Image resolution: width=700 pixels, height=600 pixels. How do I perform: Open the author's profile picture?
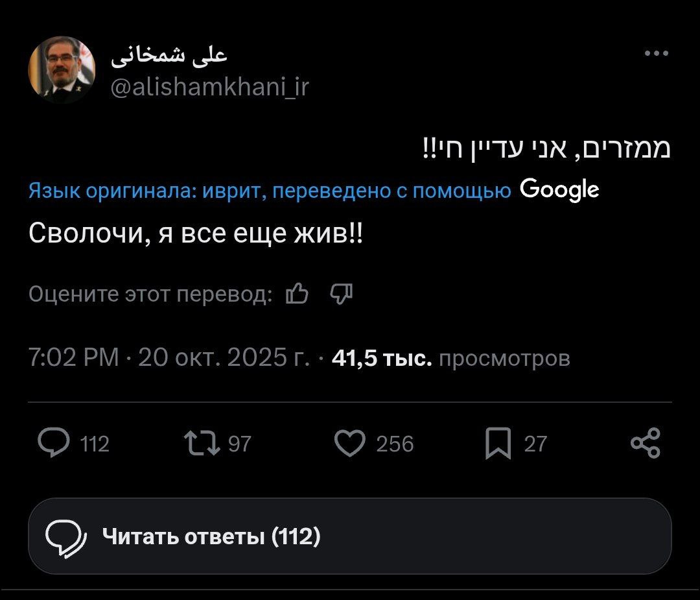pyautogui.click(x=62, y=70)
